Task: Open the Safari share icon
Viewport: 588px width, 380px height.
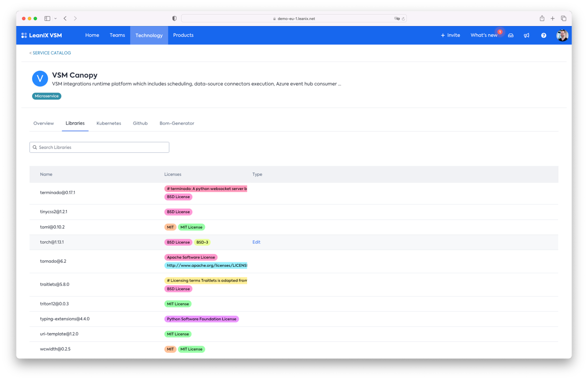Action: coord(542,18)
